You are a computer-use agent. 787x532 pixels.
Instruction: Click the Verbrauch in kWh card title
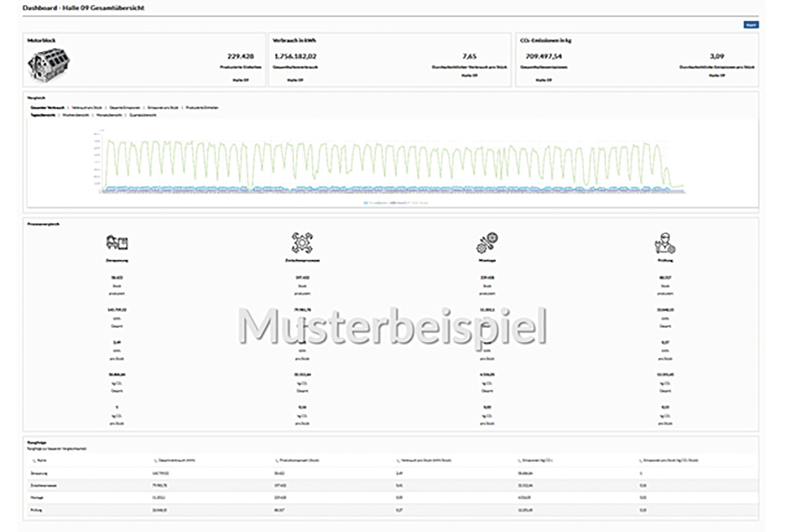click(x=294, y=40)
